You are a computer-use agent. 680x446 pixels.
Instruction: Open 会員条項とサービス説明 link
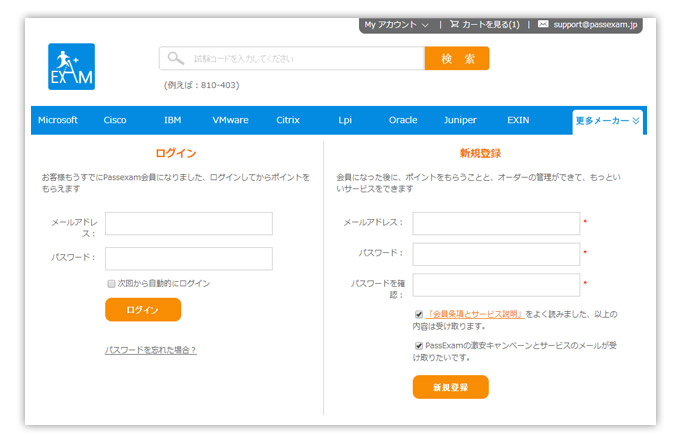point(475,314)
